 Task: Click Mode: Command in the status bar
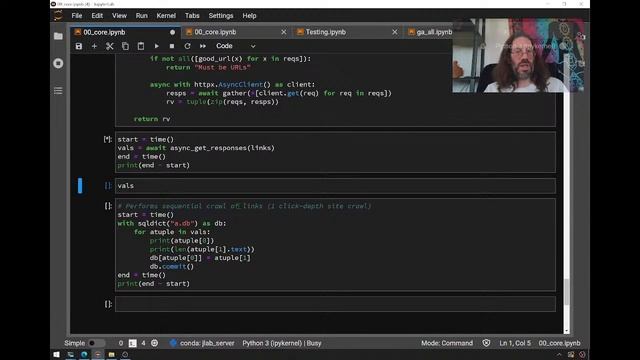point(447,343)
